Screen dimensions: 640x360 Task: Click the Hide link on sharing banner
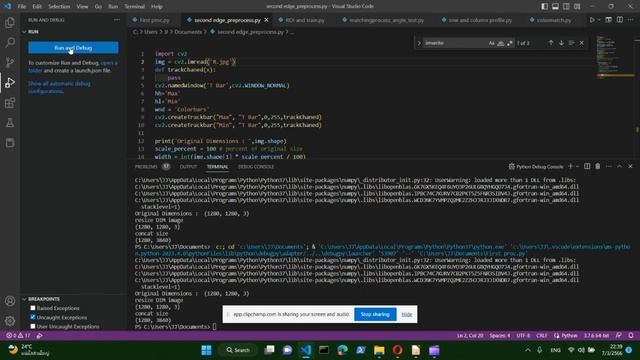tap(407, 314)
